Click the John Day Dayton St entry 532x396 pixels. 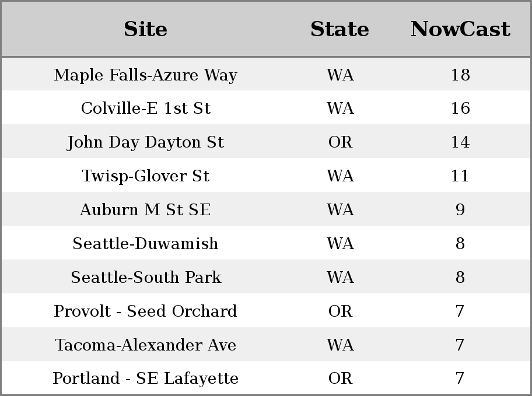coord(145,142)
